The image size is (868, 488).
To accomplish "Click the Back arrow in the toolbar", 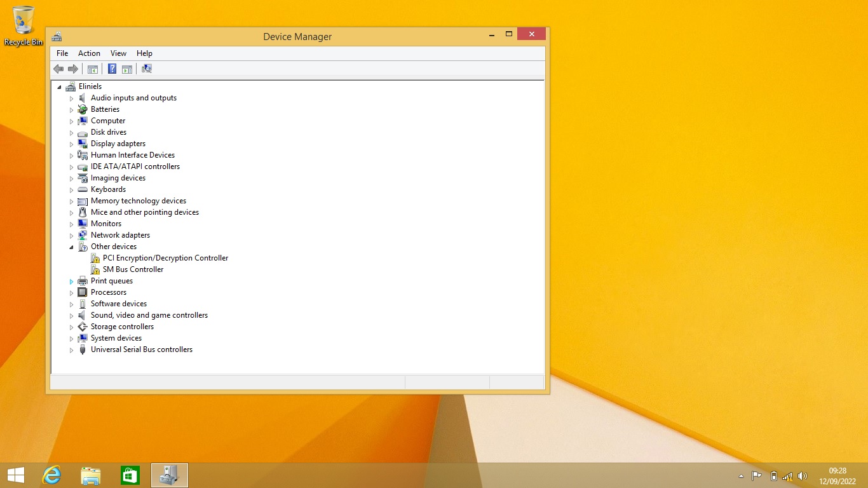I will 58,69.
